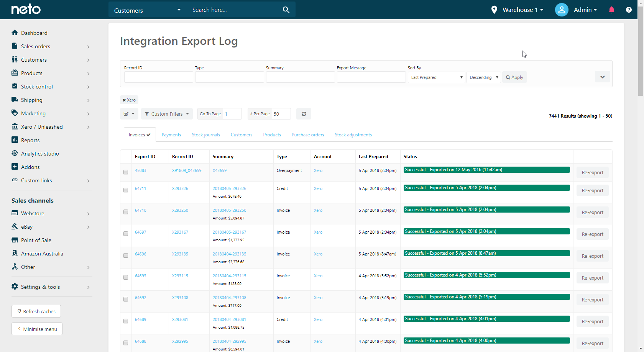Tick checkbox for export 64689
Image resolution: width=644 pixels, height=352 pixels.
[x=126, y=321]
